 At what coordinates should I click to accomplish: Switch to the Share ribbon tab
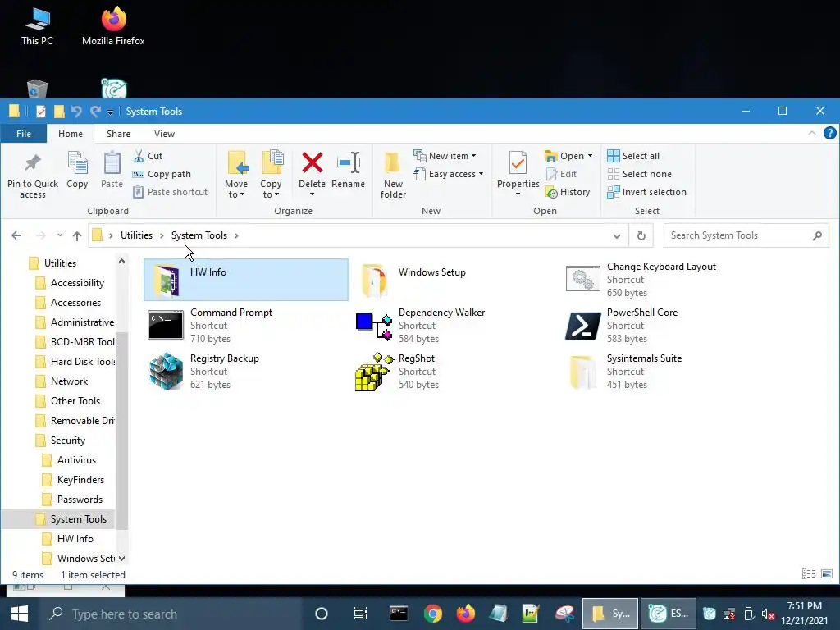pos(118,134)
